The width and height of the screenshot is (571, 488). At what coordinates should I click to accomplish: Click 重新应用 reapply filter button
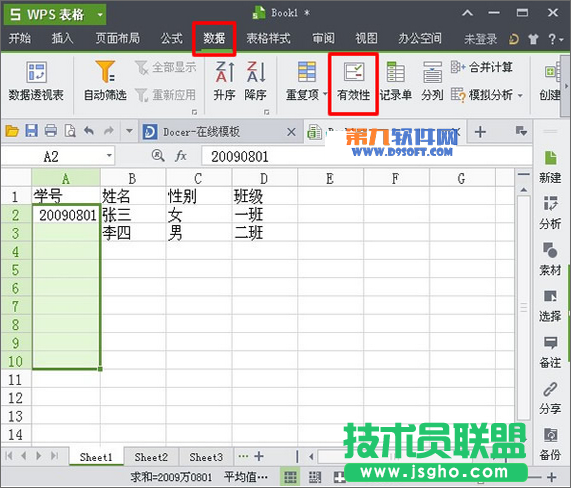pyautogui.click(x=166, y=95)
